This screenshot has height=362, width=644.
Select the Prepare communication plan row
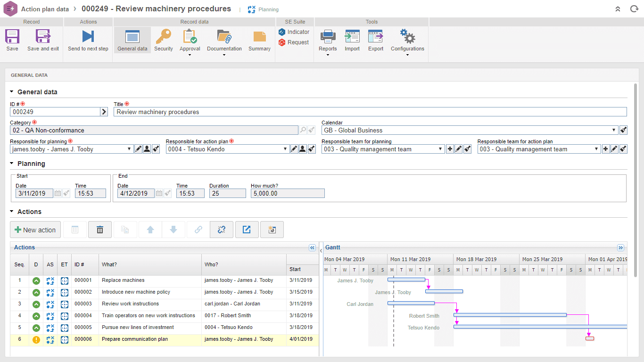pyautogui.click(x=165, y=339)
